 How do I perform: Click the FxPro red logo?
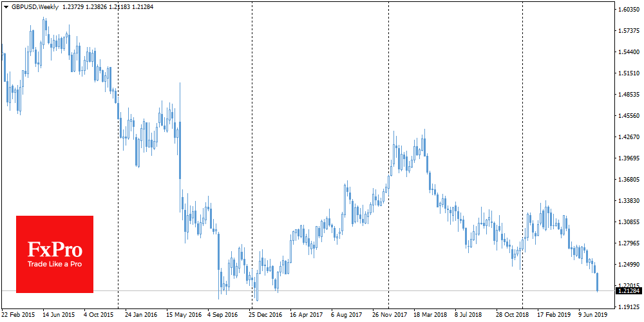click(55, 254)
